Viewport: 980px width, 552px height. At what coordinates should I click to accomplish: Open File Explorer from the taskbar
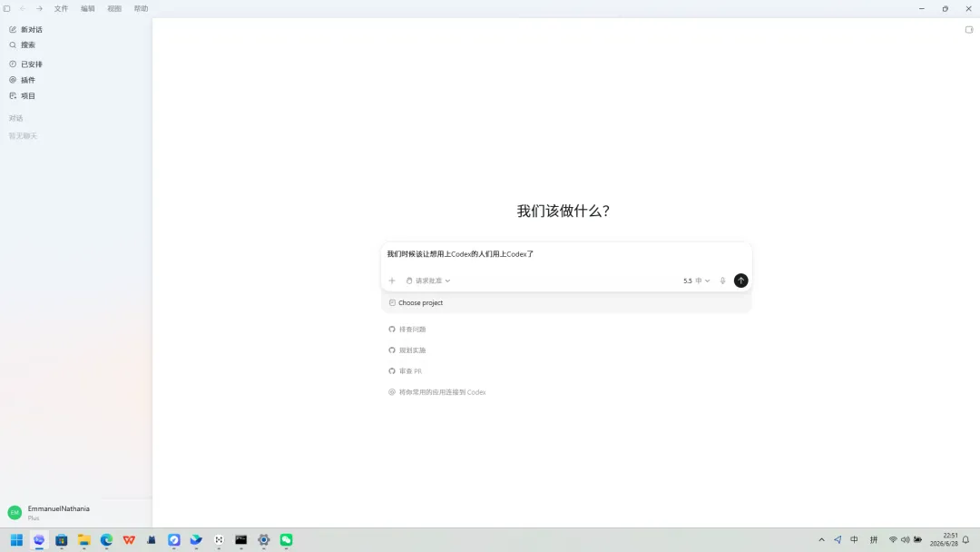coord(83,539)
